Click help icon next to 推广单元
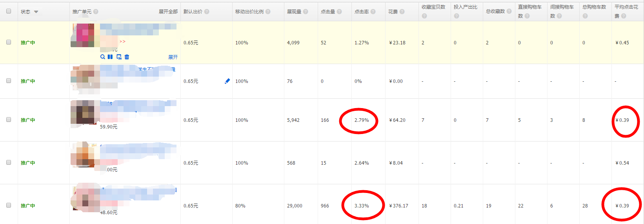 96,12
